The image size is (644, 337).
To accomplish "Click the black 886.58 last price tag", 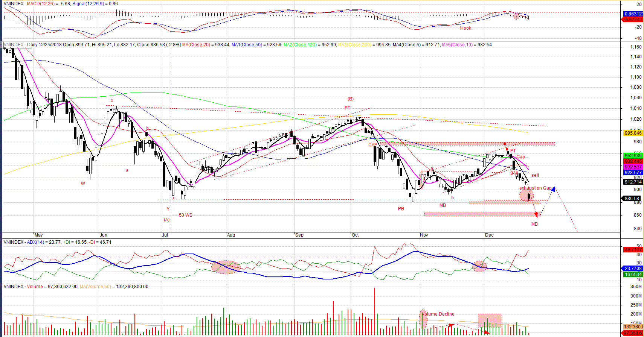I will pyautogui.click(x=632, y=199).
